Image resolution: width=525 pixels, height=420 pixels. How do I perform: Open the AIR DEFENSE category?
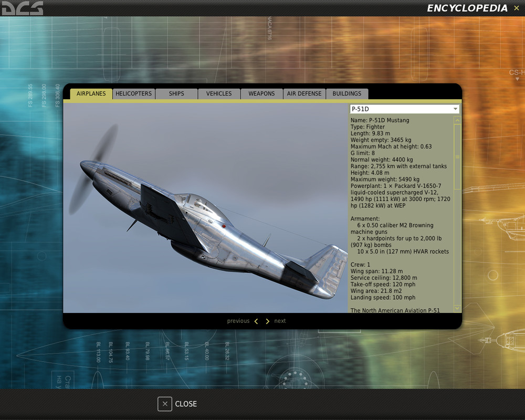(304, 93)
